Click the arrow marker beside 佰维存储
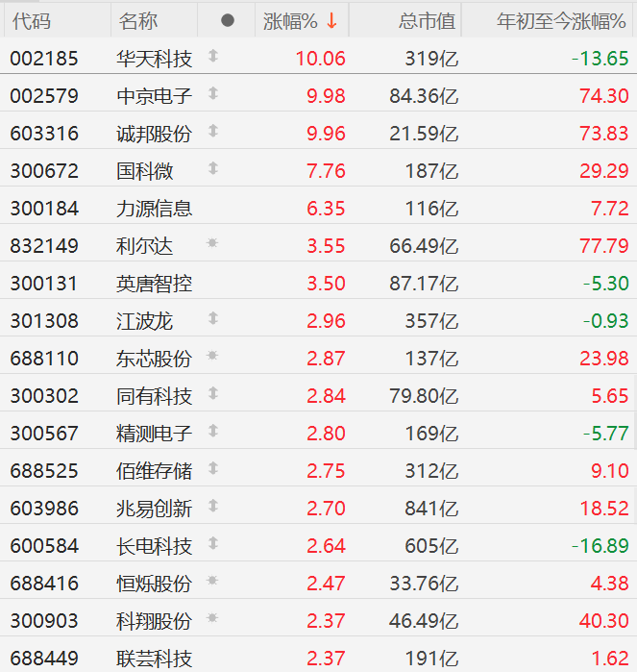This screenshot has height=672, width=637. 213,468
